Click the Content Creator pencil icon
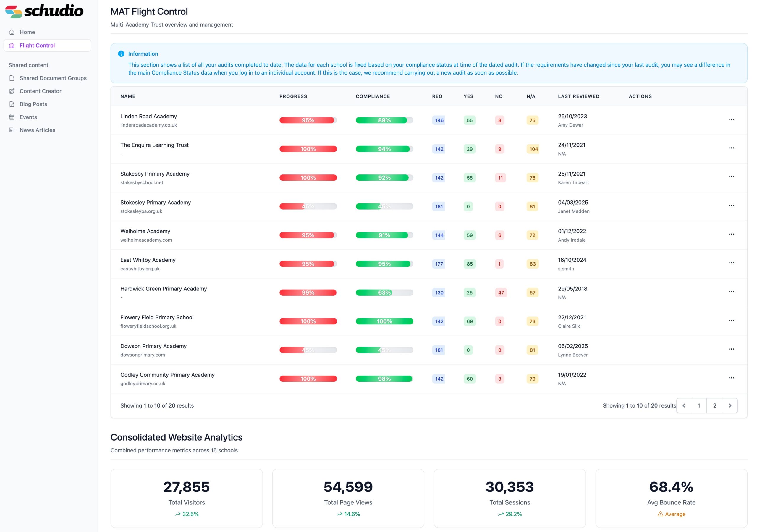 [x=12, y=91]
